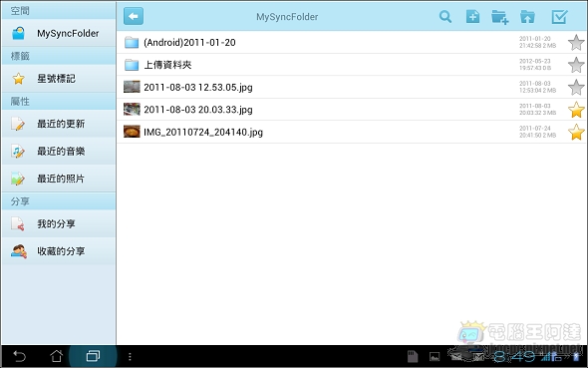Select 最近的更新 in sidebar
Viewport: 588px width, 368px height.
click(59, 124)
